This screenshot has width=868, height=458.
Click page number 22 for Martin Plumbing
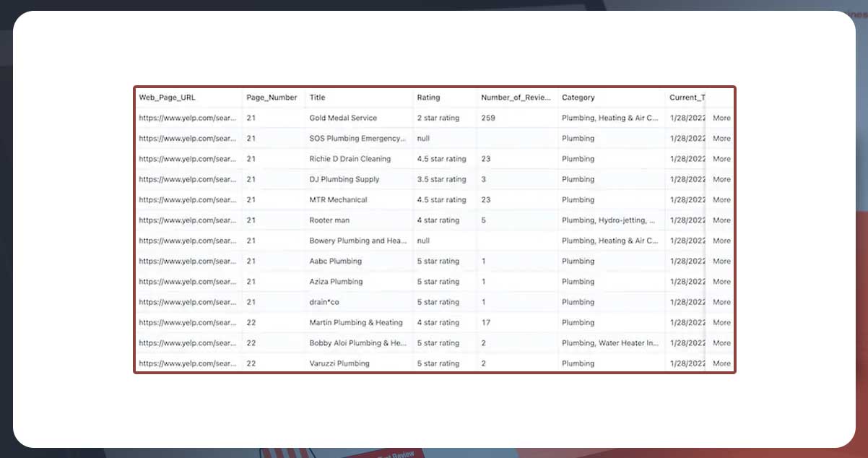pyautogui.click(x=251, y=322)
